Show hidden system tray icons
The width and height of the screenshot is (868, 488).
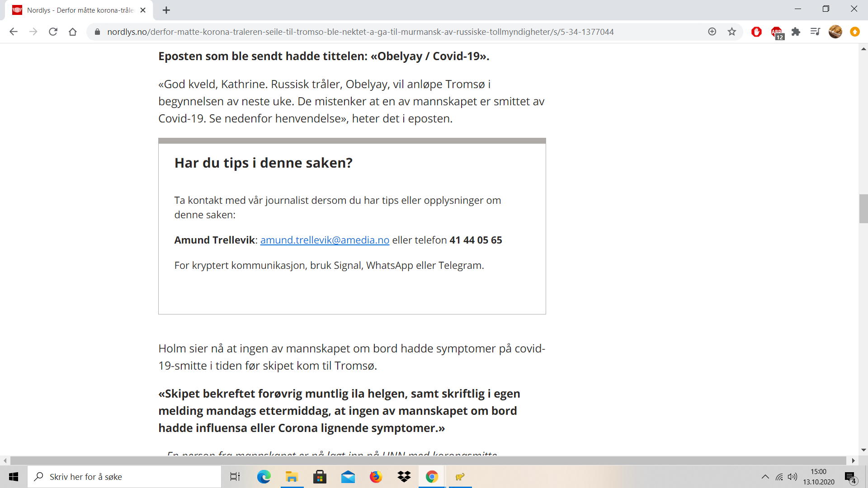pos(765,477)
